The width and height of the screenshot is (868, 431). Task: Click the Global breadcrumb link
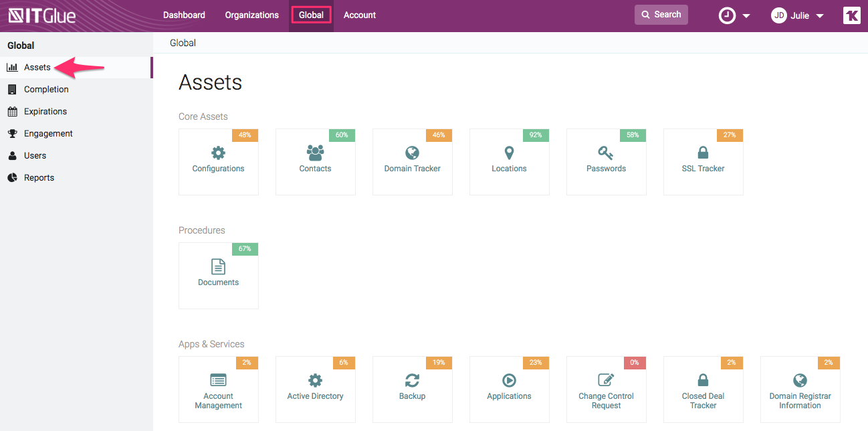click(183, 43)
